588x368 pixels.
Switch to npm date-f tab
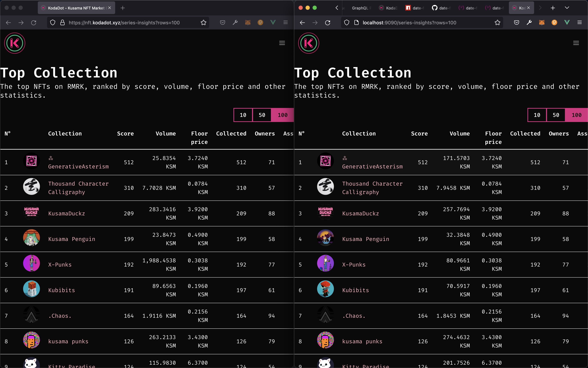(x=415, y=8)
